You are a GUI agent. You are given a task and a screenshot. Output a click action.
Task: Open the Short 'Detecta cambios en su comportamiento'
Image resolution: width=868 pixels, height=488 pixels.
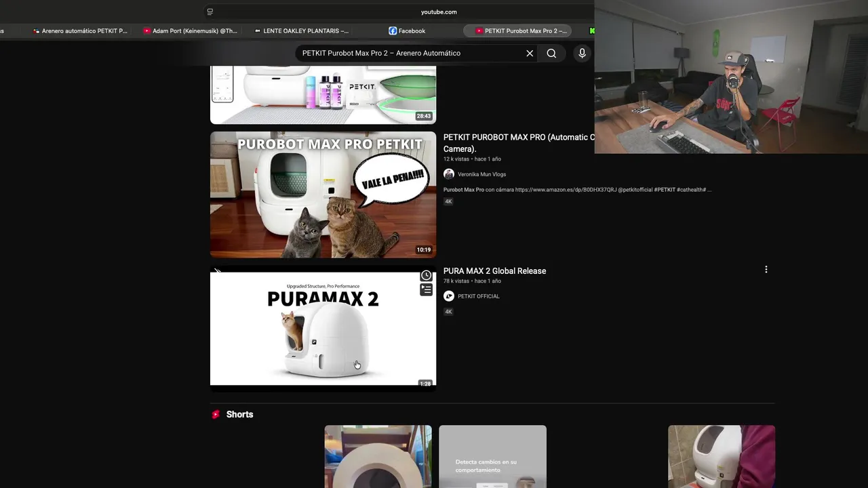pos(492,456)
